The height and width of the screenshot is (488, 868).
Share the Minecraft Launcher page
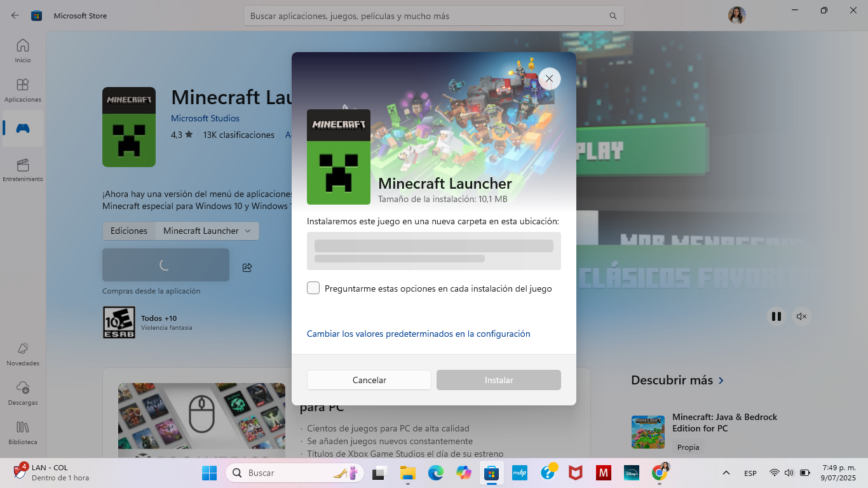tap(247, 268)
